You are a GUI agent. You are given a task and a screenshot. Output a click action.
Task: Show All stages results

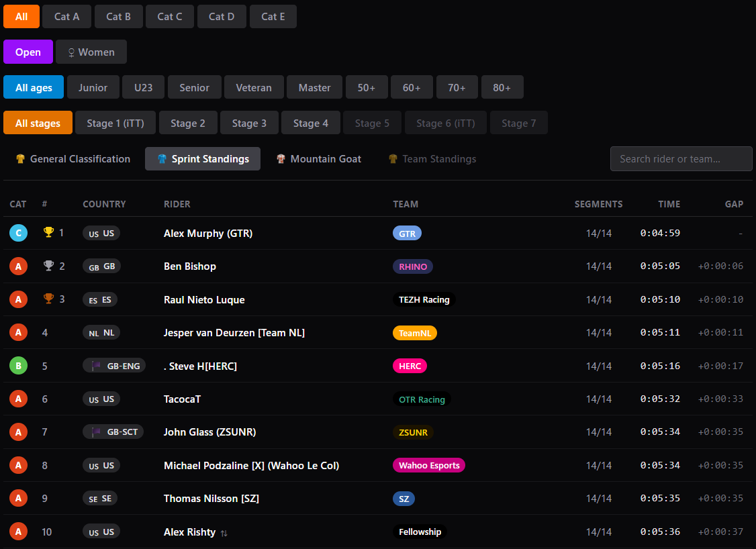coord(38,123)
